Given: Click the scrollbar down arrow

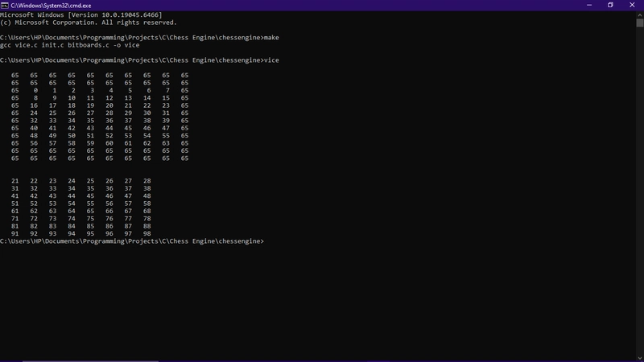Looking at the screenshot, I should pyautogui.click(x=640, y=358).
